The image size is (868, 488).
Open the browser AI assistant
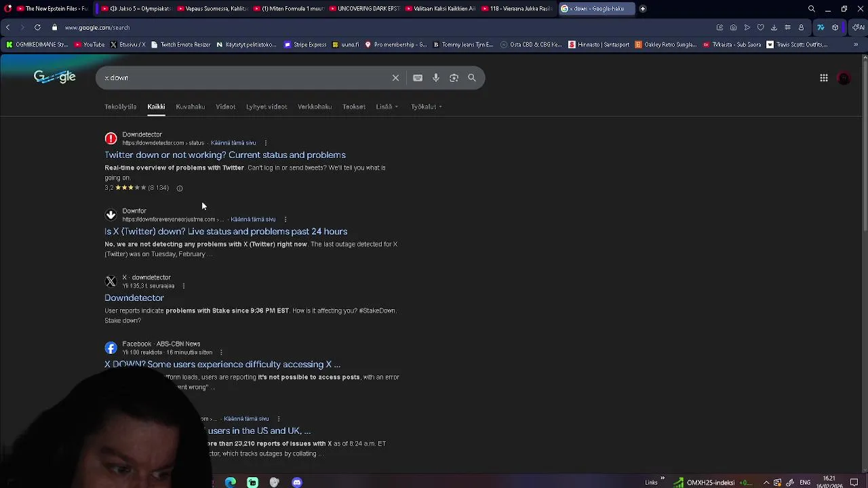point(859,28)
